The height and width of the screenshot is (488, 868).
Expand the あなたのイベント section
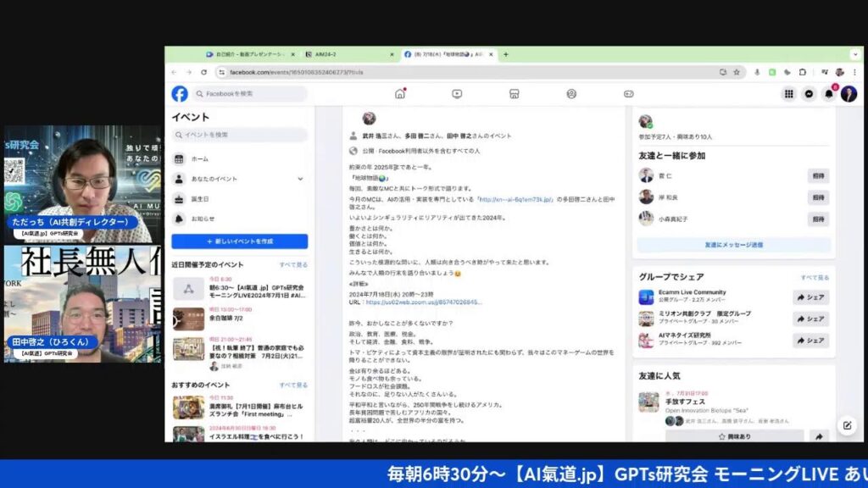pyautogui.click(x=299, y=179)
